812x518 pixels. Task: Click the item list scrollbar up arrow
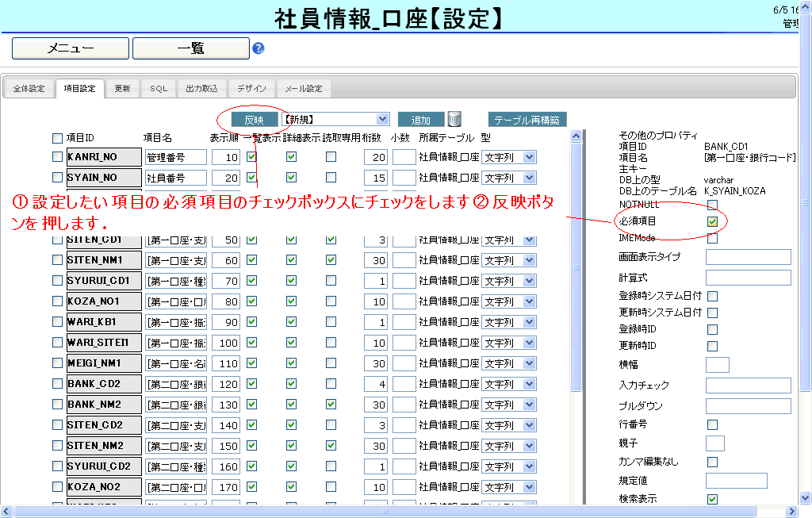coord(576,136)
